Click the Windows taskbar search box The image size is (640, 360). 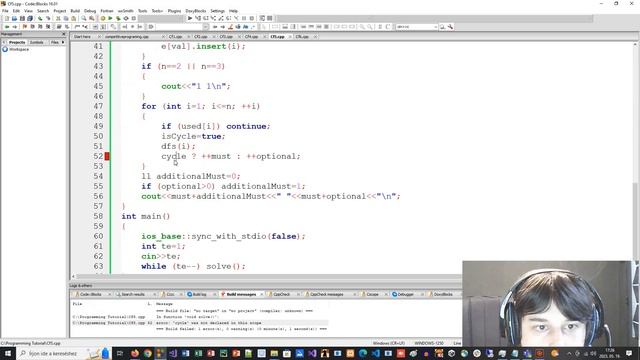coord(63,353)
